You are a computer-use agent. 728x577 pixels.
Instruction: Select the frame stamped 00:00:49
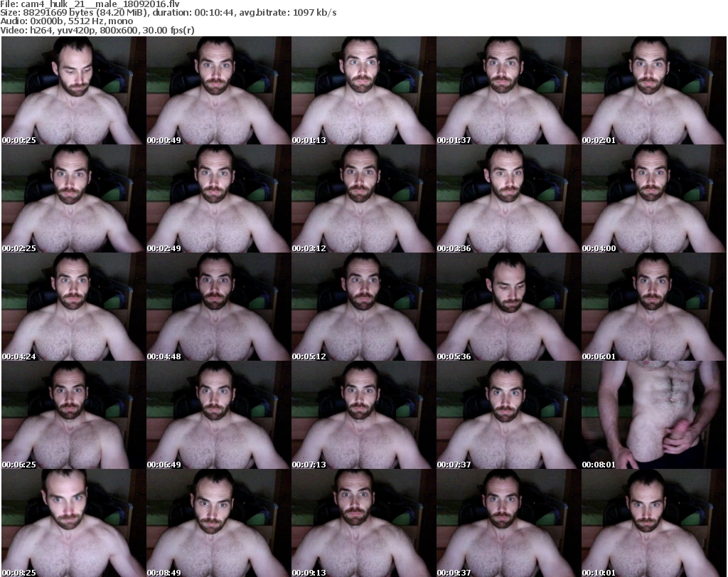[219, 90]
